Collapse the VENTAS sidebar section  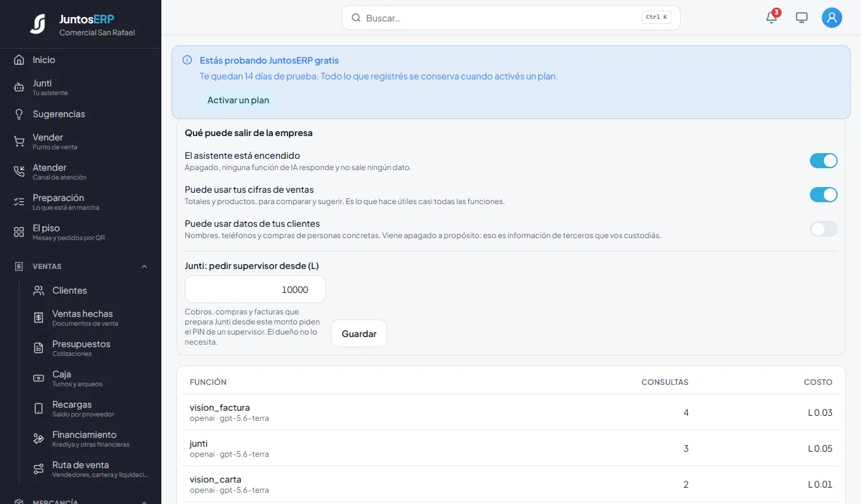pyautogui.click(x=144, y=266)
